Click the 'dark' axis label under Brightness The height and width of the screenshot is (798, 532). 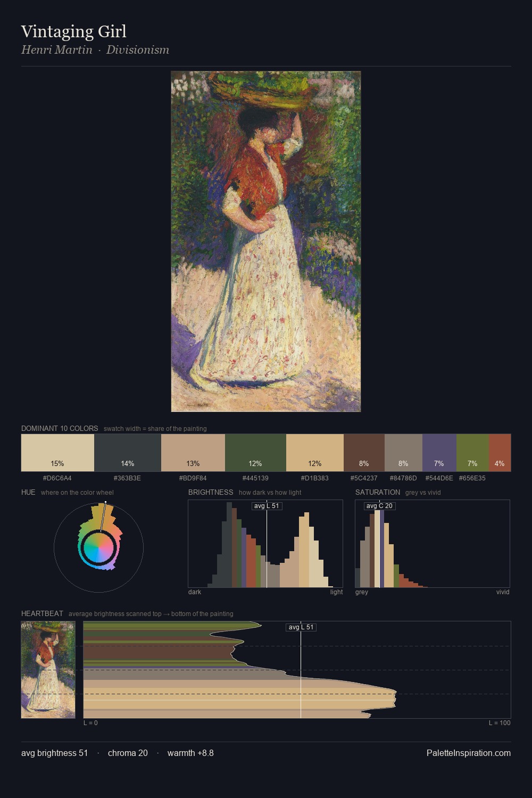[195, 592]
